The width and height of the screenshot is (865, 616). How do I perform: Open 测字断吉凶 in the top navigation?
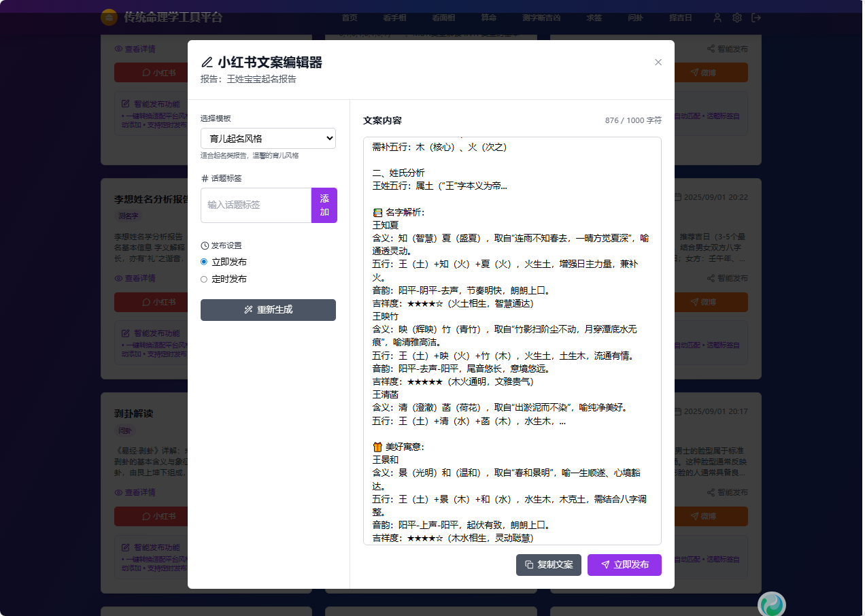point(542,18)
